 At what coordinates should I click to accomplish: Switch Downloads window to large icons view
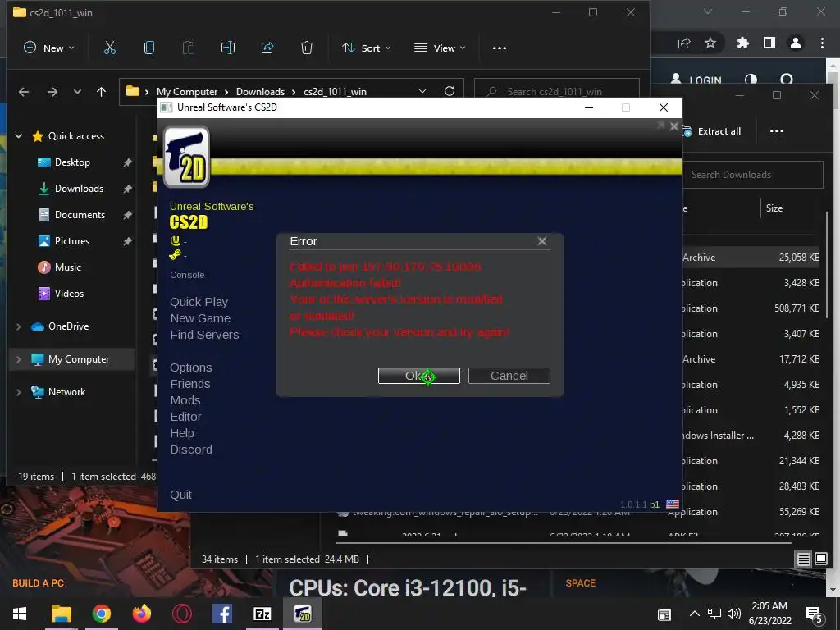pos(820,559)
